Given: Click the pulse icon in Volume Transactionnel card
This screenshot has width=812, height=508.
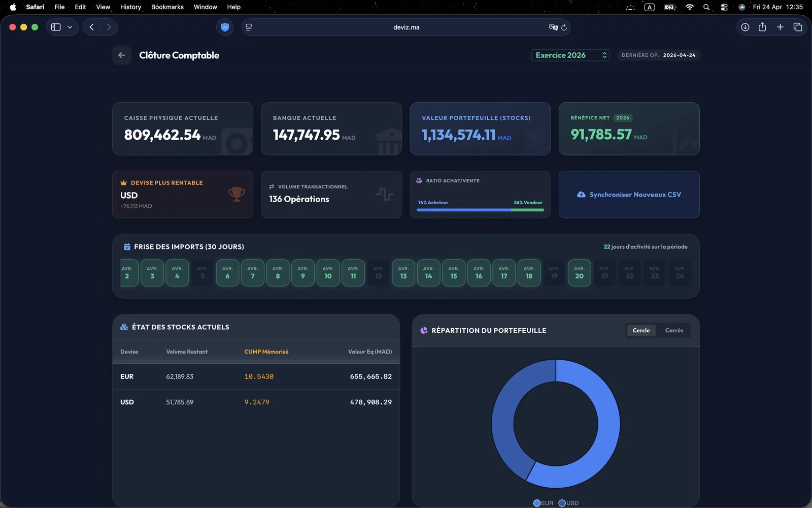Looking at the screenshot, I should coord(385,194).
